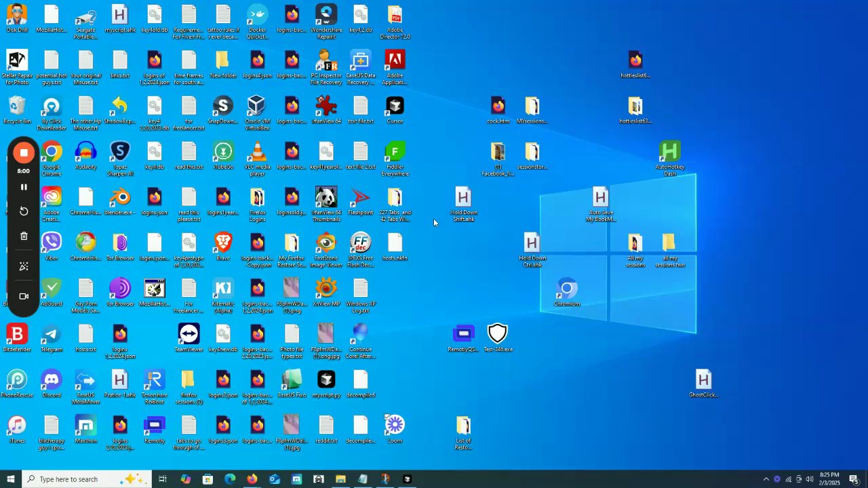Screen dimensions: 868x488
Task: Select the ShadowExplorer shortcut
Action: click(x=120, y=110)
